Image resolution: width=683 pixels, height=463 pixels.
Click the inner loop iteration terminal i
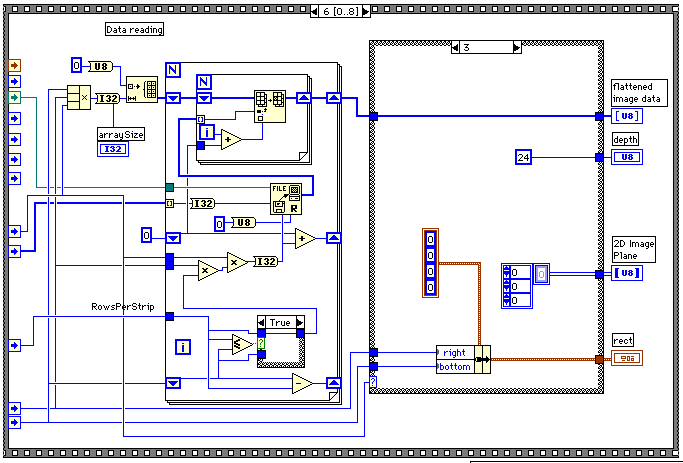[x=207, y=132]
